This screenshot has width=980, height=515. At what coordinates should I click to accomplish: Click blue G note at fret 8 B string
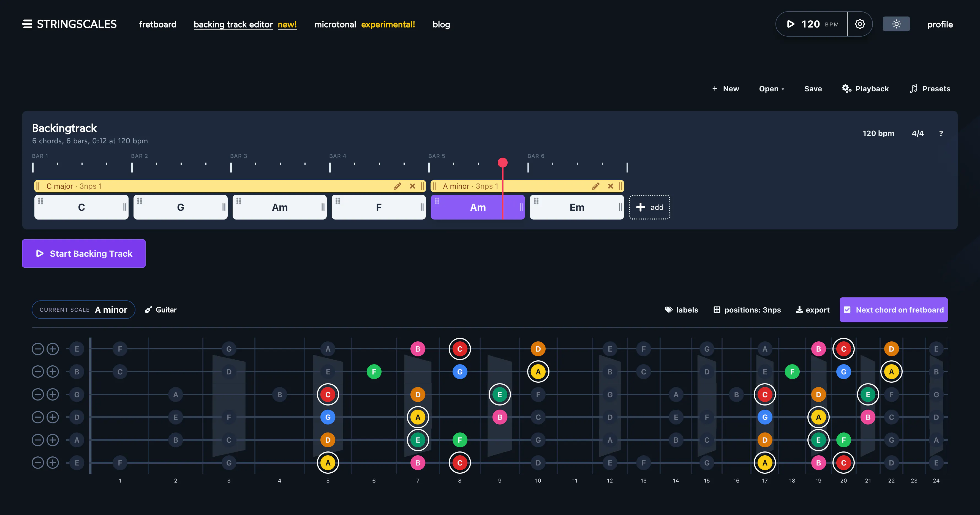[x=459, y=372]
